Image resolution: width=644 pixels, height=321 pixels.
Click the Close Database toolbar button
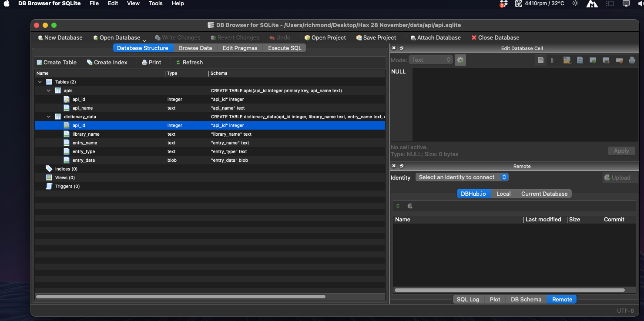click(495, 37)
